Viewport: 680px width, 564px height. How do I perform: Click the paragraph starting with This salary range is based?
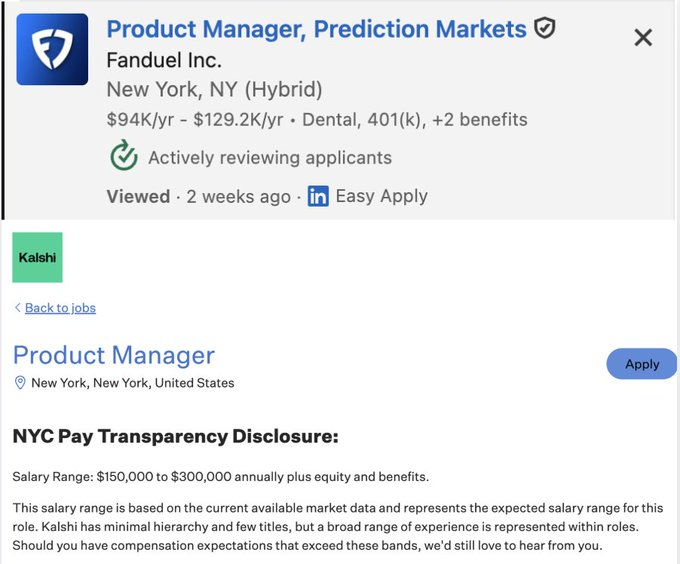pyautogui.click(x=338, y=526)
